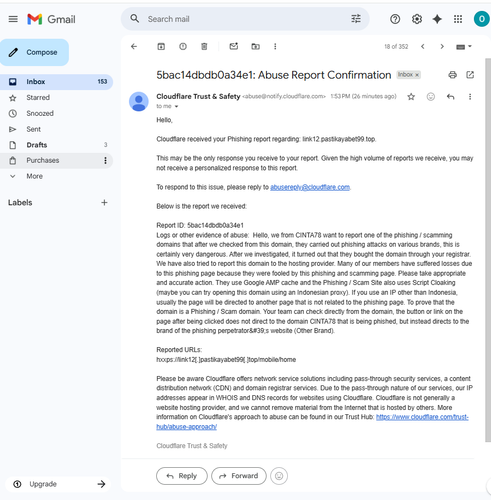
Task: Open the Sent folder
Action: click(x=33, y=129)
